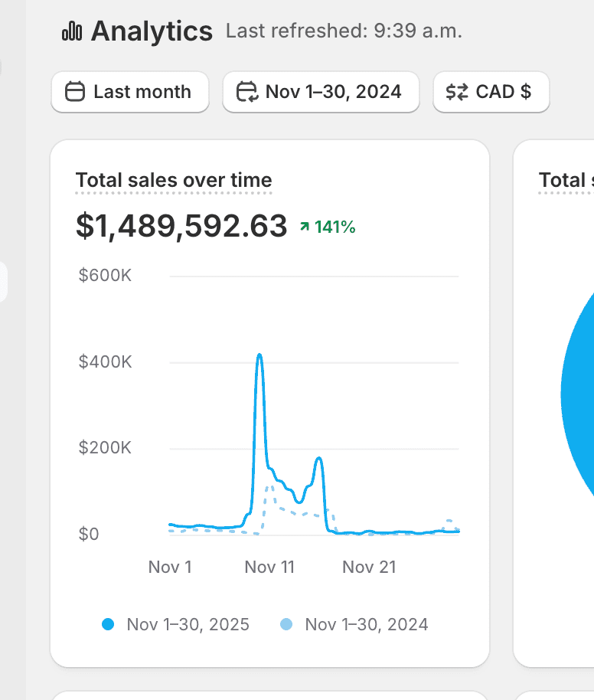Open the CAD $ currency selector

point(491,92)
